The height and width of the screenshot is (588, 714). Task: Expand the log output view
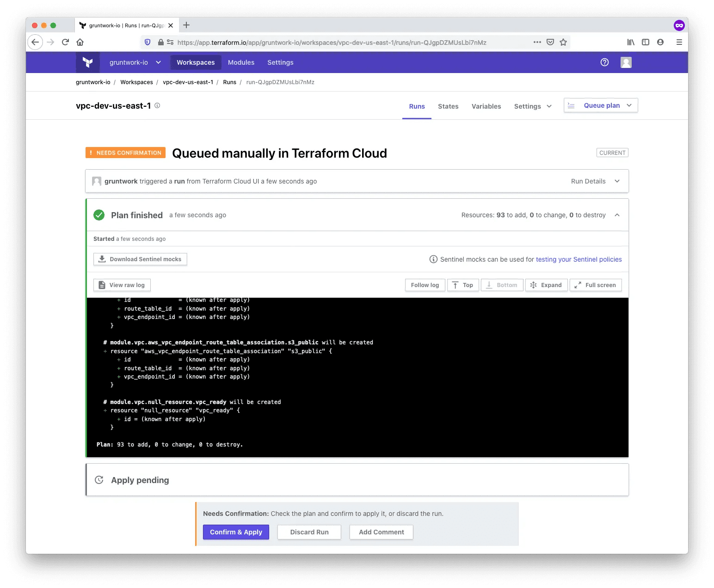coord(547,285)
